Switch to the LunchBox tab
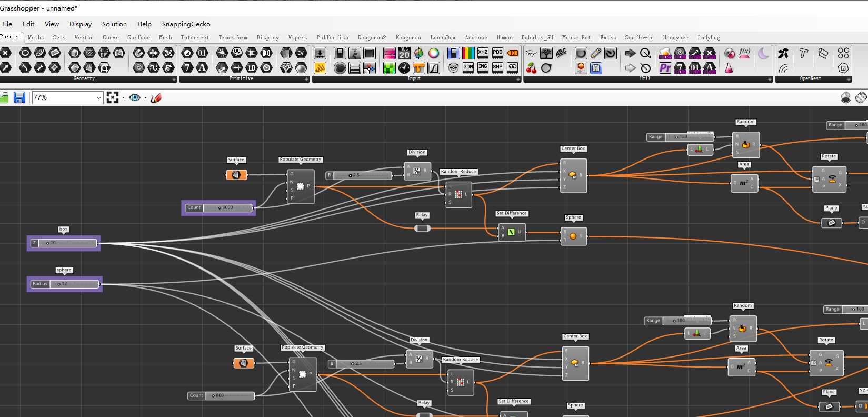 443,37
